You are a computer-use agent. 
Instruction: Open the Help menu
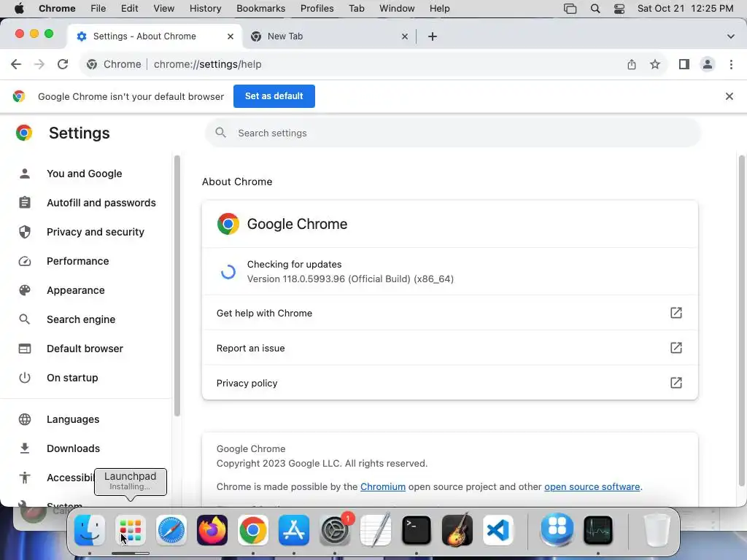pyautogui.click(x=439, y=9)
